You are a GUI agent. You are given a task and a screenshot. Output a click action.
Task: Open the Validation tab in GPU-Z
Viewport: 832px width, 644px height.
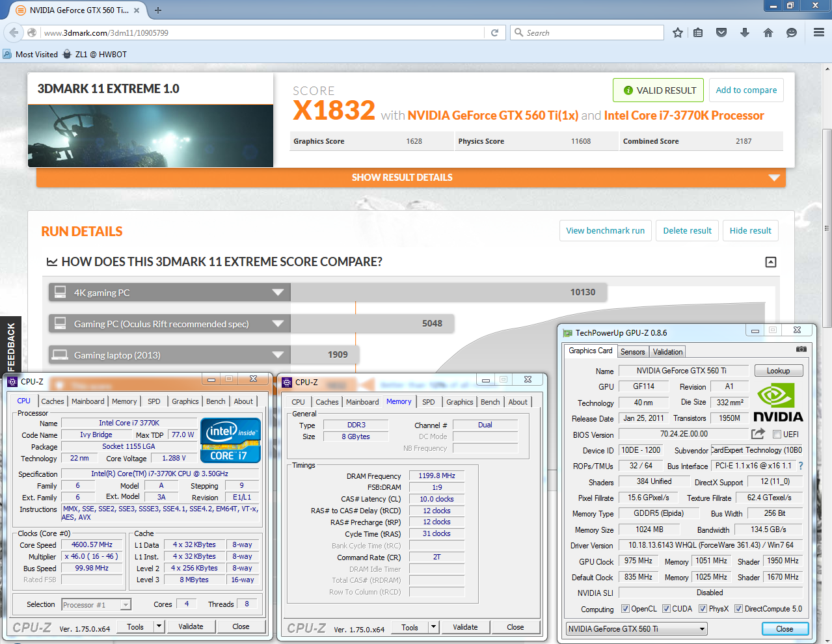[x=668, y=352]
